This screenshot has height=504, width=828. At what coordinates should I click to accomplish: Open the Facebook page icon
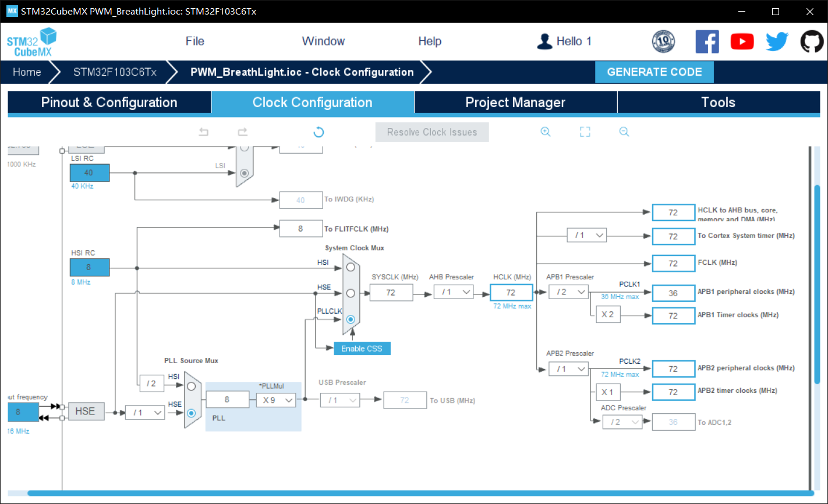tap(707, 41)
